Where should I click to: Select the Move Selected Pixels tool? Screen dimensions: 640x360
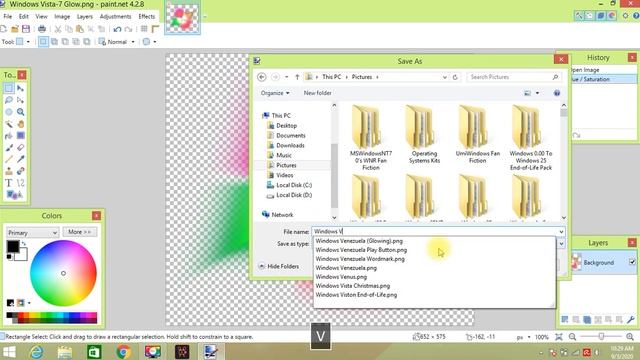pyautogui.click(x=20, y=88)
